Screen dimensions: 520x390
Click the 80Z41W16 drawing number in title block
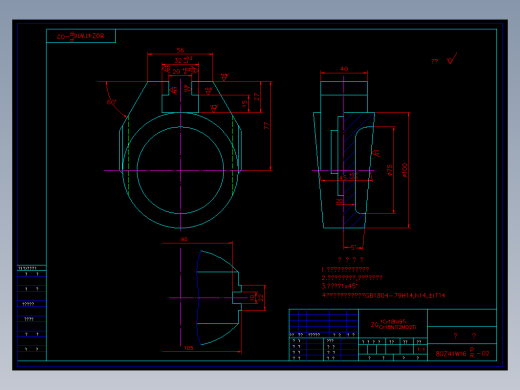click(462, 354)
